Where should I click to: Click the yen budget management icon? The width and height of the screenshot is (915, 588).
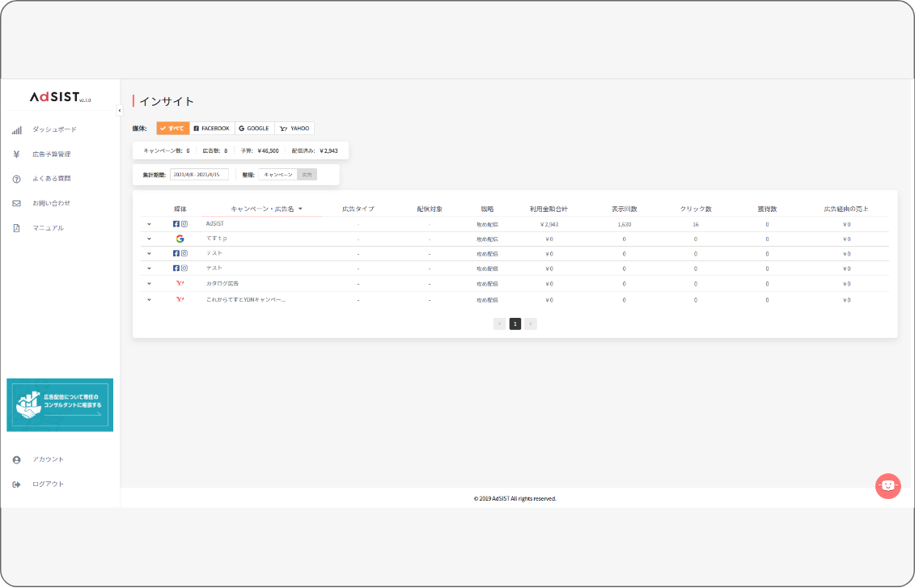16,154
